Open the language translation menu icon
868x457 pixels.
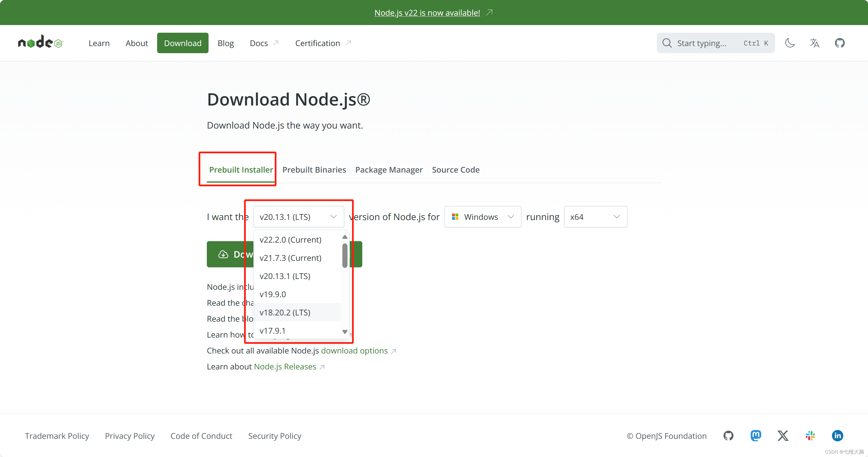[815, 43]
